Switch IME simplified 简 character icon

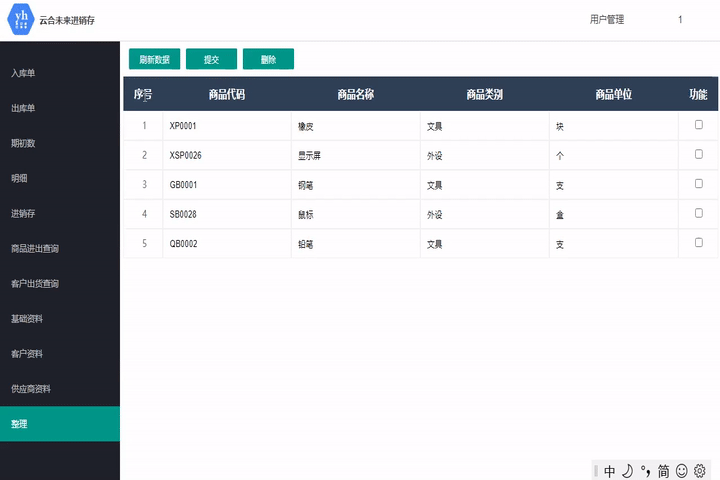(x=663, y=470)
